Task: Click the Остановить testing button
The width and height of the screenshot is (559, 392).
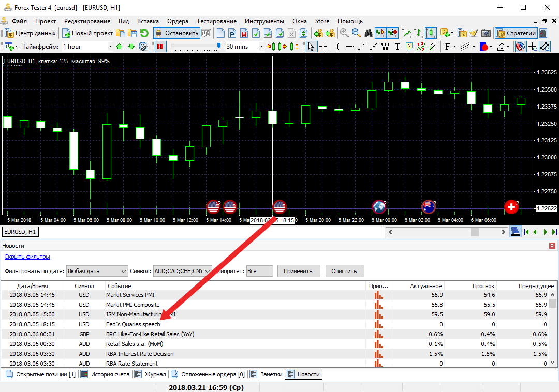Action: point(177,33)
